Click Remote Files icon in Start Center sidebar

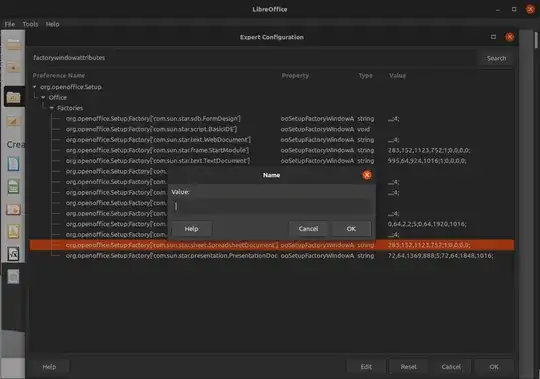tap(13, 67)
